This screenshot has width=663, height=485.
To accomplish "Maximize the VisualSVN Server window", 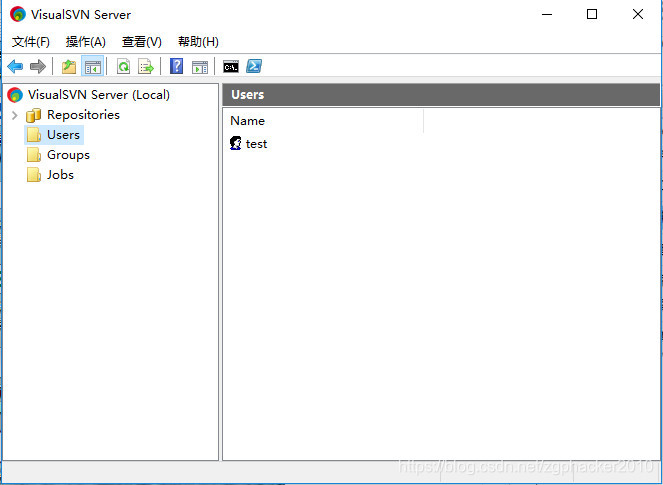I will [x=592, y=14].
